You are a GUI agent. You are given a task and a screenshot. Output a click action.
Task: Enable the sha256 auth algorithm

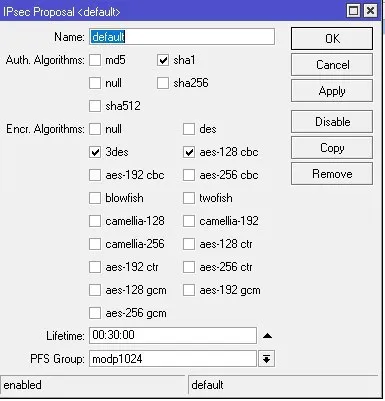click(x=163, y=83)
